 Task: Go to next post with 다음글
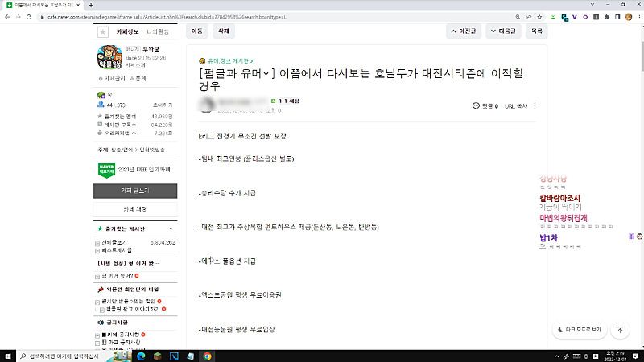(x=504, y=31)
